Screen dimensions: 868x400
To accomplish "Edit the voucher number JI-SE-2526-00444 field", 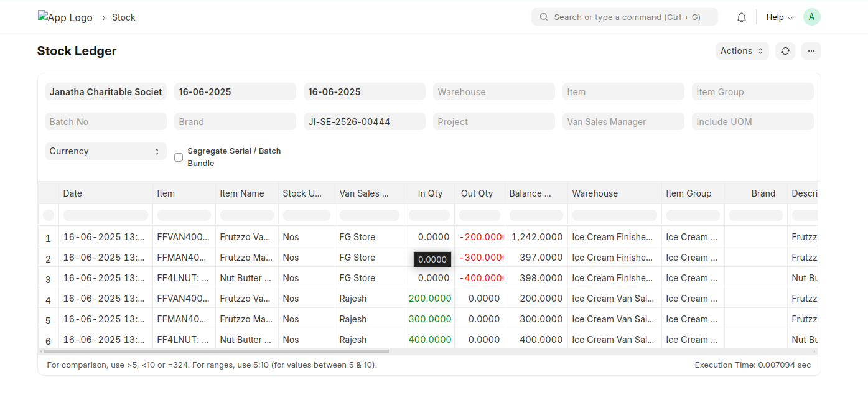I will pyautogui.click(x=364, y=122).
